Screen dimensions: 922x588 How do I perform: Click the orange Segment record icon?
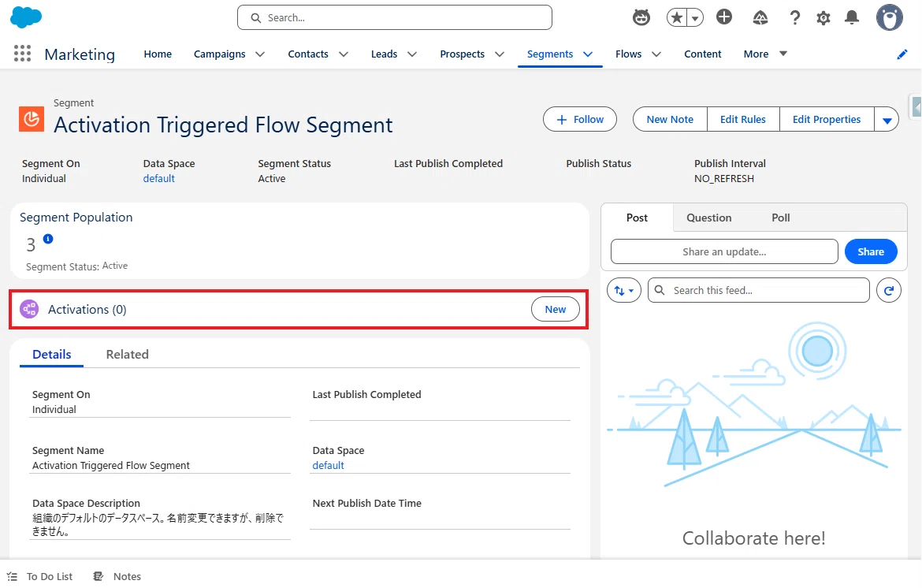[32, 119]
